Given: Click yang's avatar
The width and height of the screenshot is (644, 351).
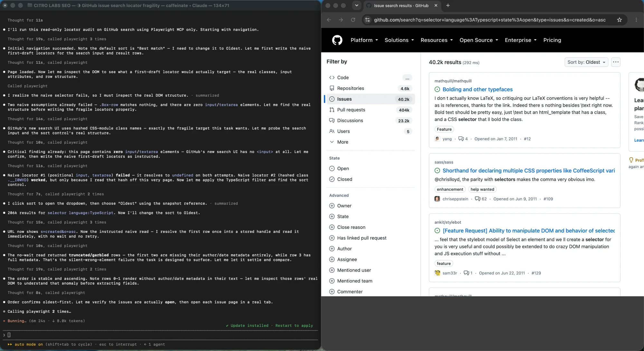Looking at the screenshot, I should 437,139.
